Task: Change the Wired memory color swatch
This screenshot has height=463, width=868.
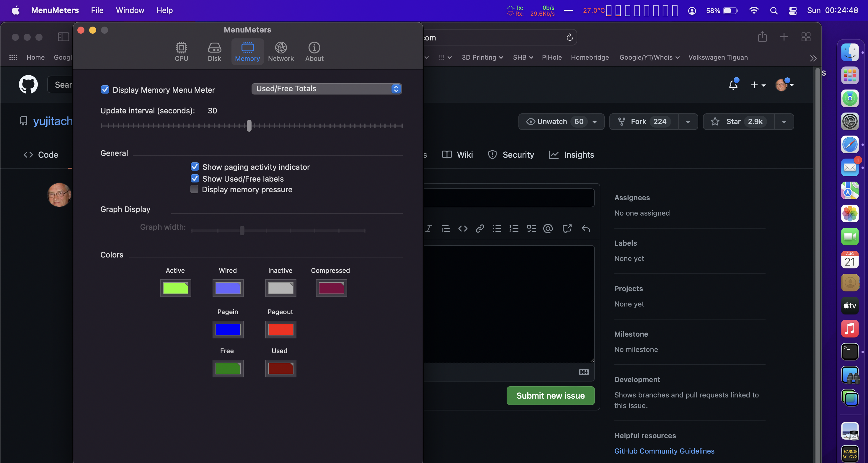Action: [228, 288]
